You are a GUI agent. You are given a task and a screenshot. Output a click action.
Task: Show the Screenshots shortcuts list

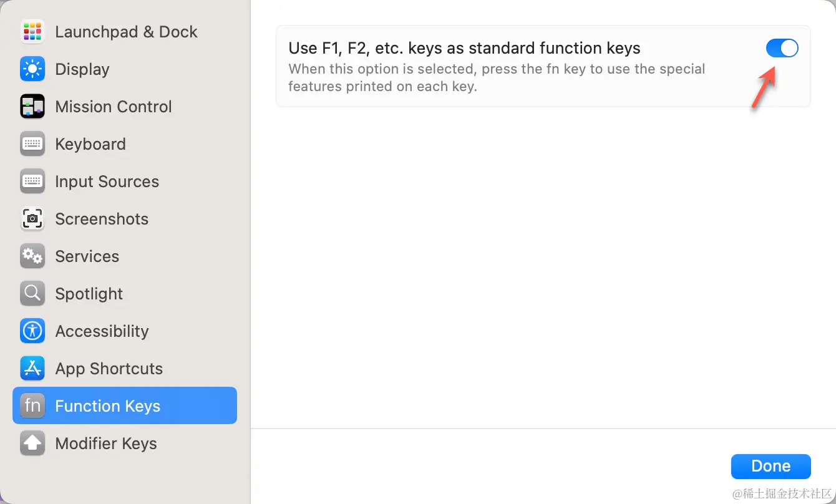click(102, 219)
